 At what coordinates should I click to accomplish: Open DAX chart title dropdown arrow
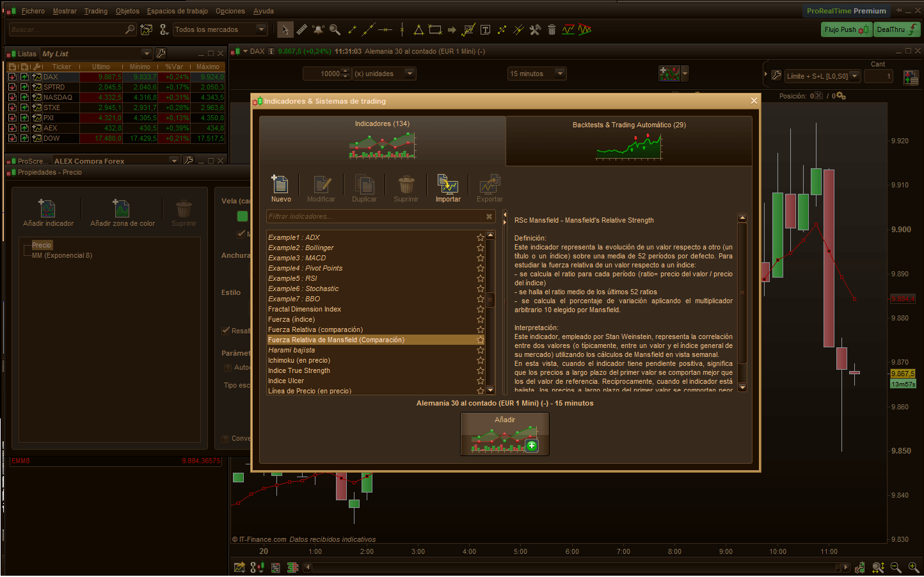tap(245, 51)
